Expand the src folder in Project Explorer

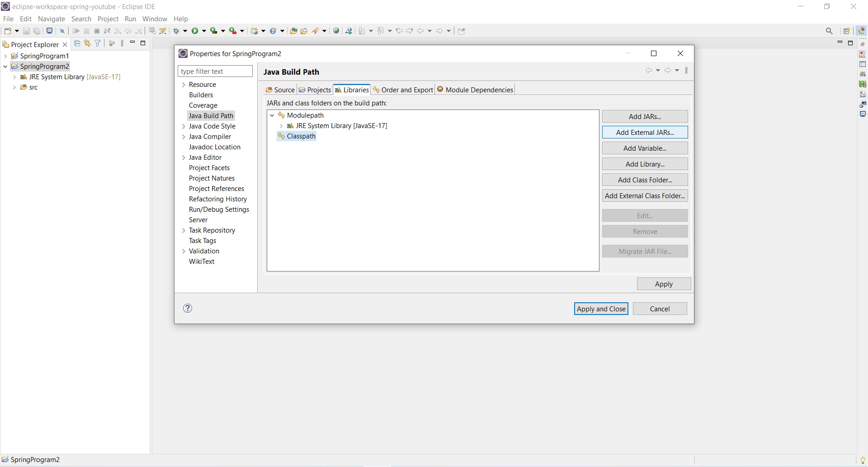click(14, 87)
